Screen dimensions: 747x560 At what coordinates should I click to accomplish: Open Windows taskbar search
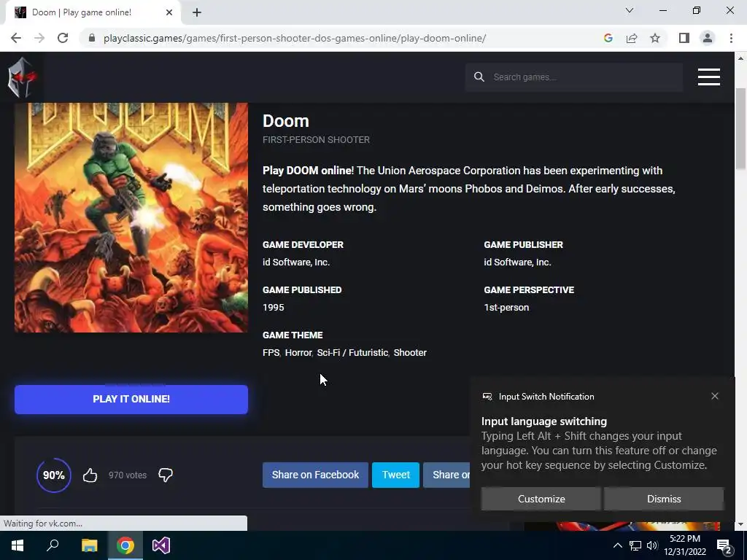point(53,545)
